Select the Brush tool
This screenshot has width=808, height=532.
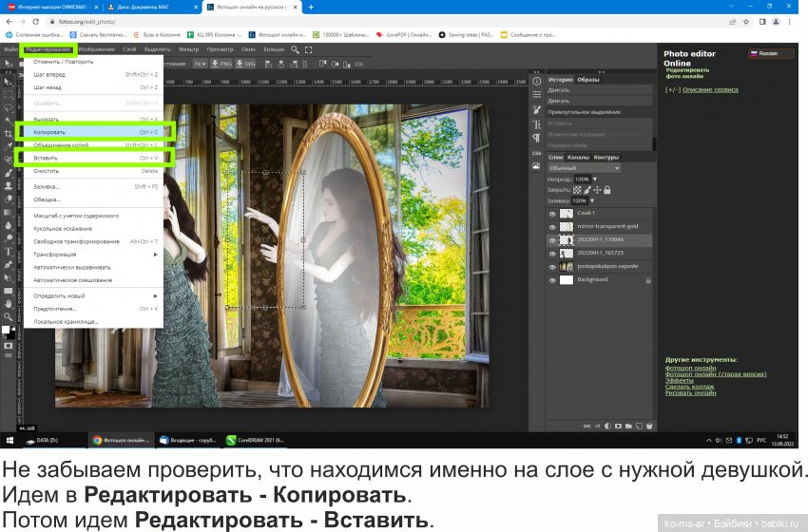(x=9, y=173)
